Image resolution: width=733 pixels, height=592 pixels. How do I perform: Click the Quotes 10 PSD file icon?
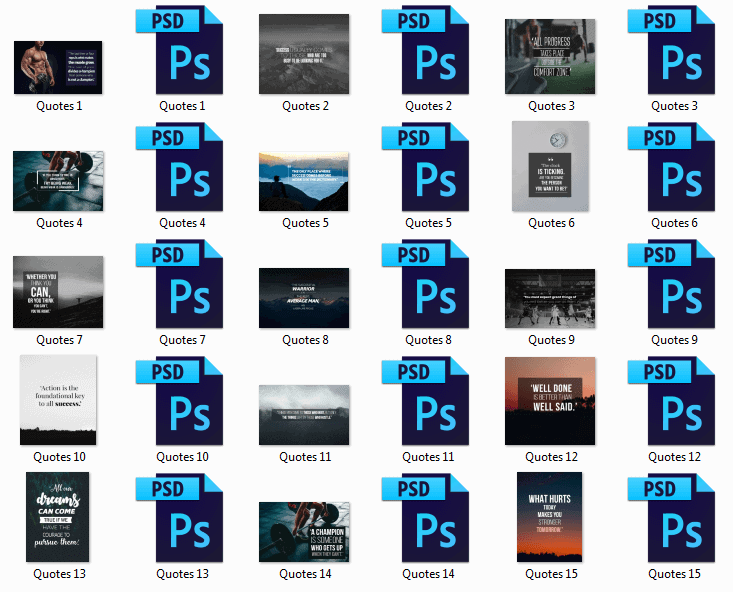[181, 401]
